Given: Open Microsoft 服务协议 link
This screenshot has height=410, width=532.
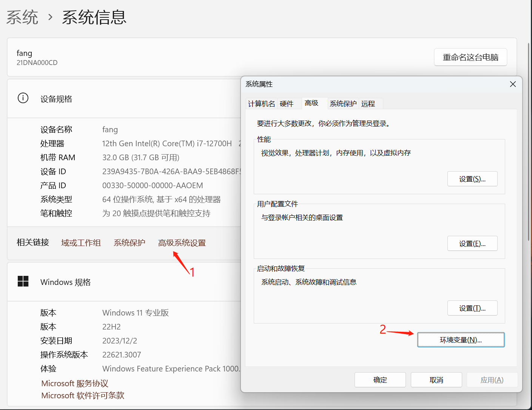Looking at the screenshot, I should (75, 383).
